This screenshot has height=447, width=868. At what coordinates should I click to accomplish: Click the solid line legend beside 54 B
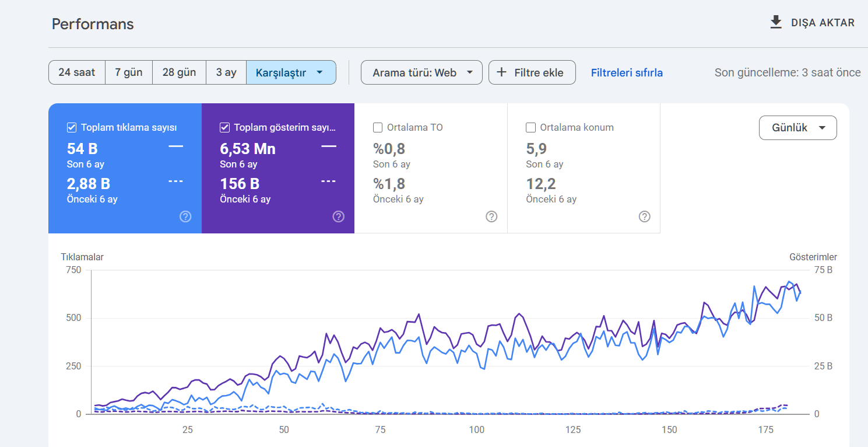point(176,146)
